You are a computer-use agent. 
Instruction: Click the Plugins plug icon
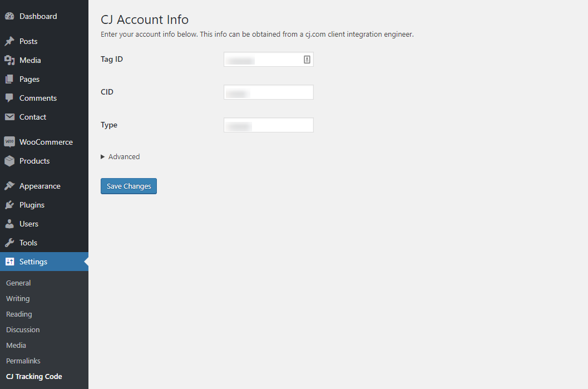[x=9, y=205]
